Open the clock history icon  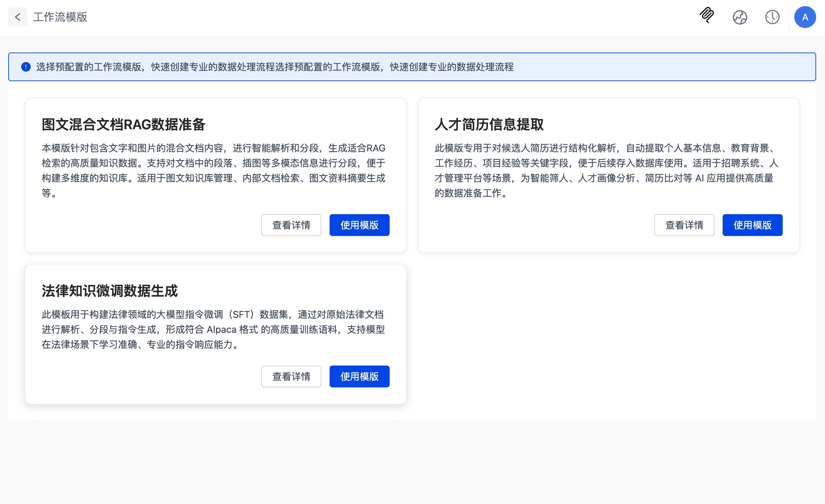coord(772,17)
